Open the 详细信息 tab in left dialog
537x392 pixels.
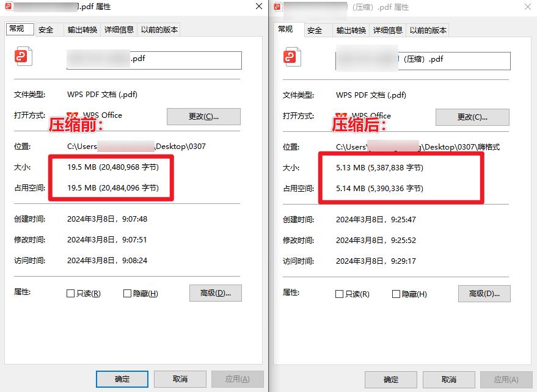coord(119,30)
